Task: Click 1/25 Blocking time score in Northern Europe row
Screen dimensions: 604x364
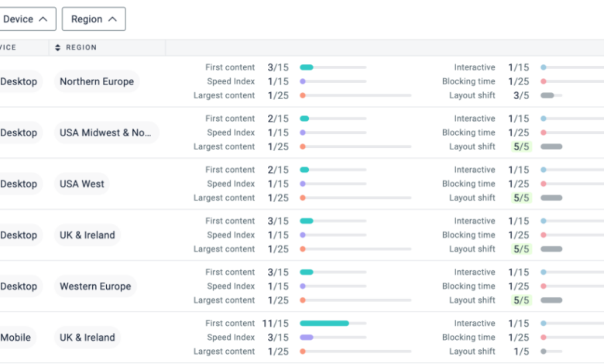Action: 519,81
